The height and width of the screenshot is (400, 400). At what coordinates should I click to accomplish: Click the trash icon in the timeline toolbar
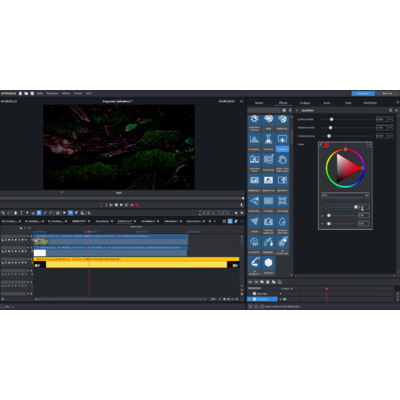15,213
